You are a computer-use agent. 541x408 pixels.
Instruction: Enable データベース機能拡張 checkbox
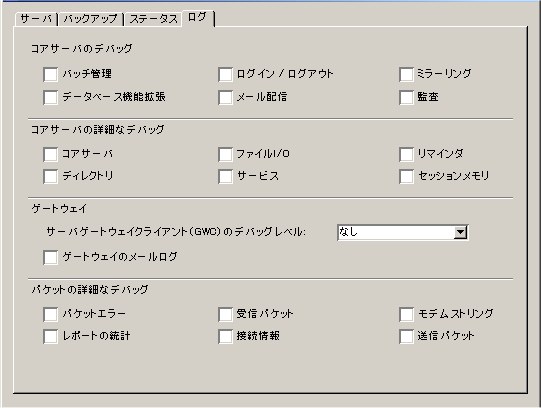pos(50,97)
